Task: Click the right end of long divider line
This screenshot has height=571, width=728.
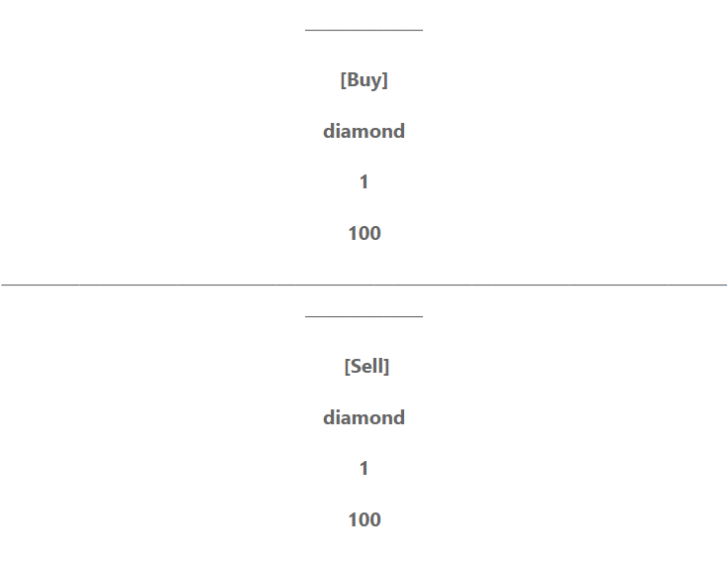Action: [723, 283]
